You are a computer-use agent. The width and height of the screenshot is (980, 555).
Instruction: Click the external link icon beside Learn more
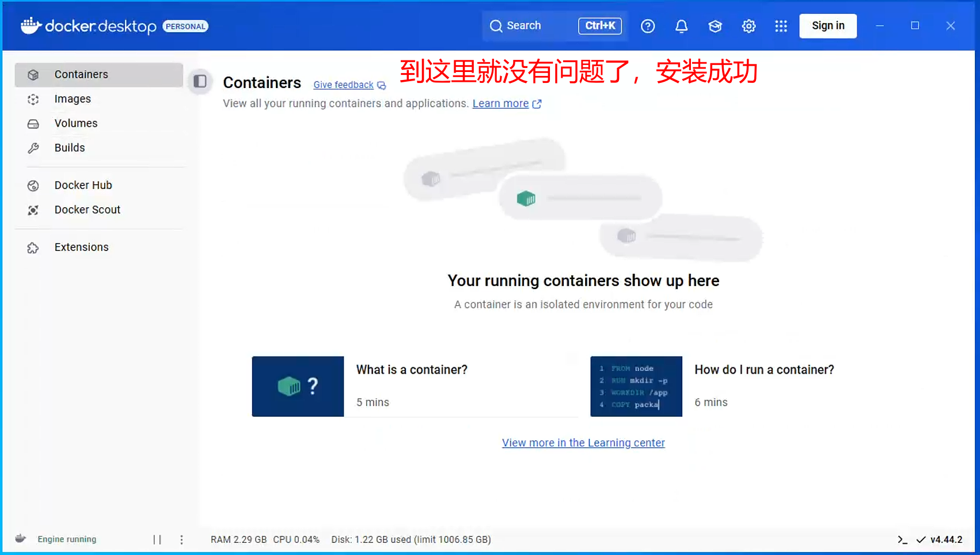537,104
